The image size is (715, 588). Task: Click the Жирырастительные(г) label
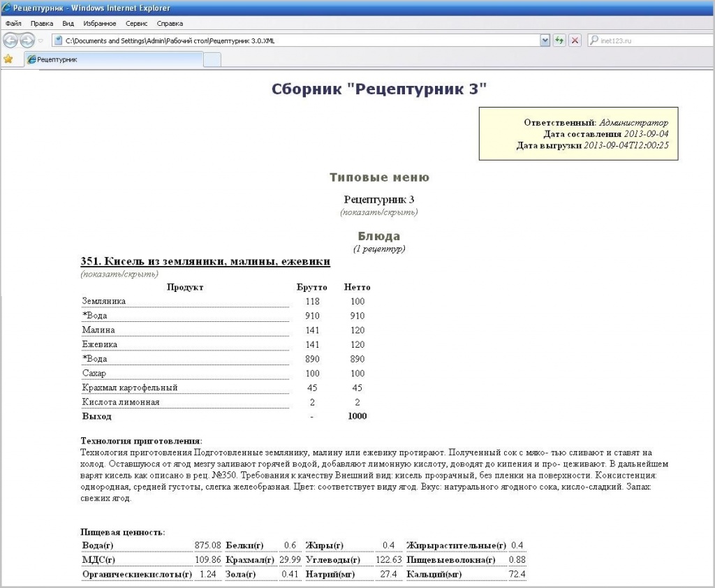coord(457,545)
